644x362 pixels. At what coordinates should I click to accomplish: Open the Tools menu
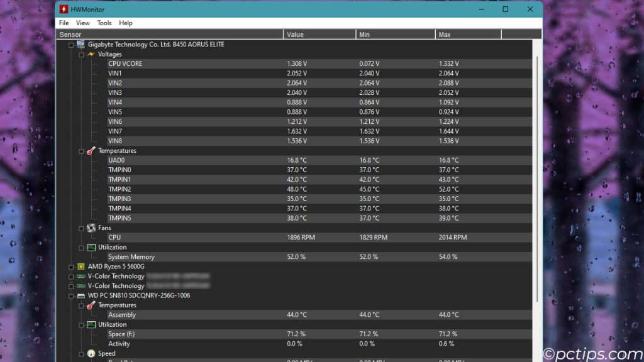click(104, 23)
